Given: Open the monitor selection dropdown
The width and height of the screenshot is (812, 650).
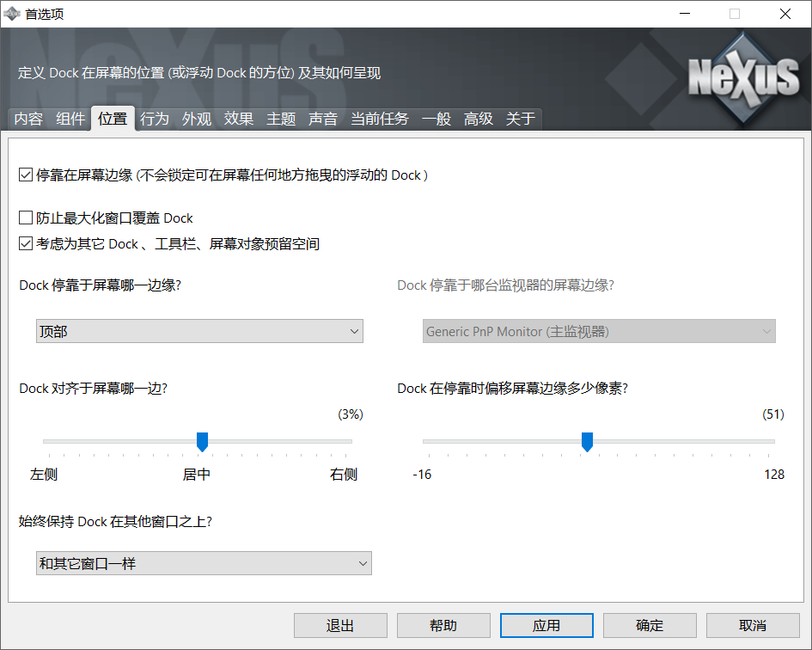Looking at the screenshot, I should pos(599,331).
